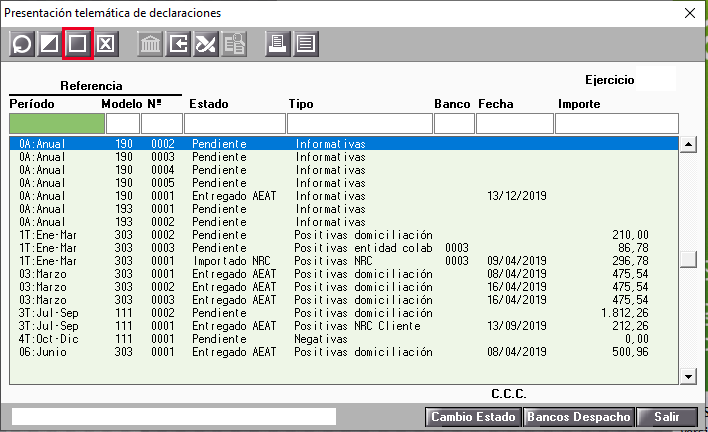This screenshot has width=708, height=432.
Task: Select the Anual 190 0004 row
Action: tap(344, 170)
